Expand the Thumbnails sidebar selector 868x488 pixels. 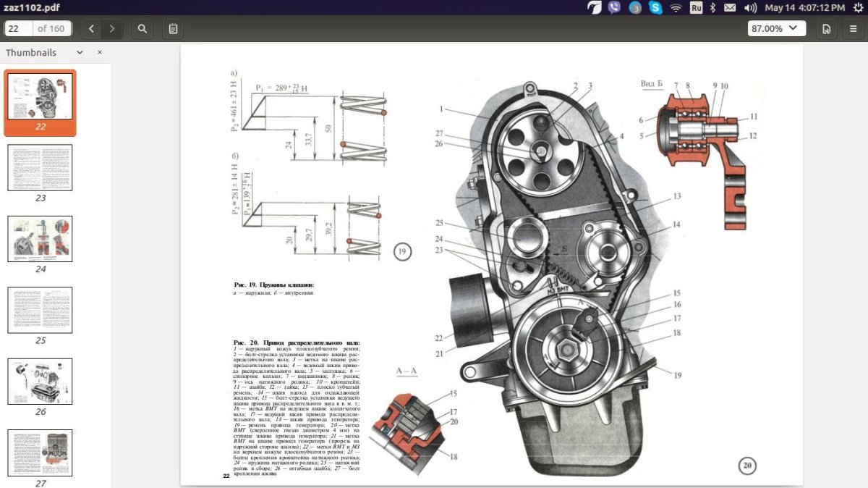pos(80,53)
